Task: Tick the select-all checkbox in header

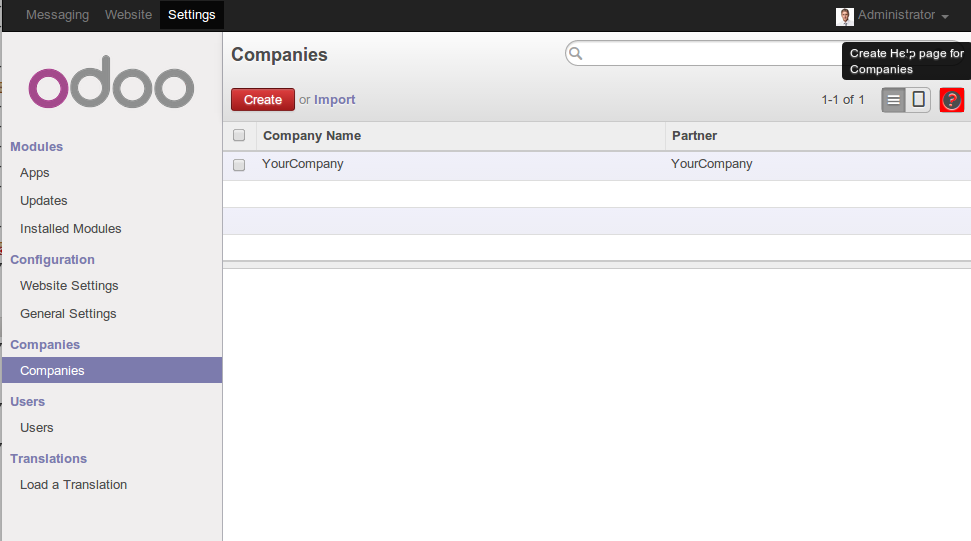Action: coord(239,136)
